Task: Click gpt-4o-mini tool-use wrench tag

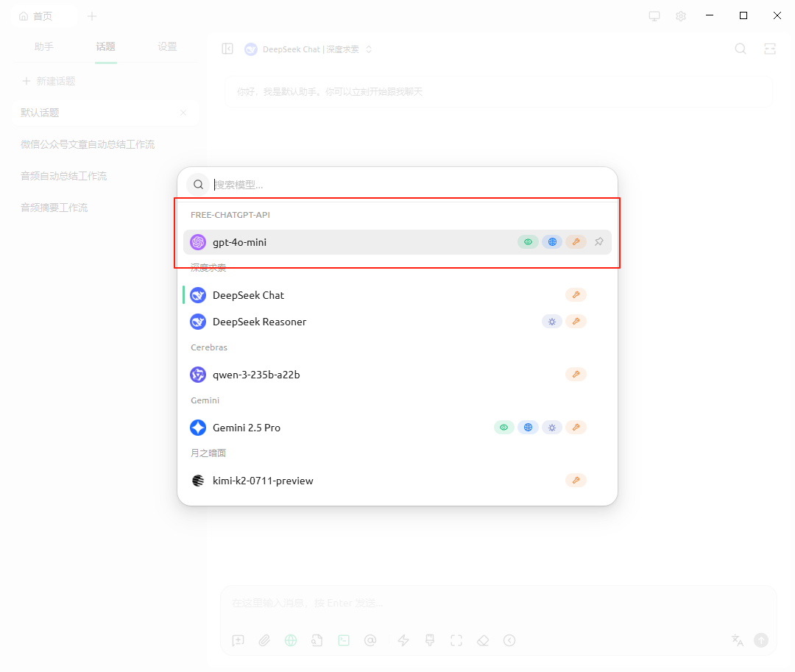Action: 576,241
